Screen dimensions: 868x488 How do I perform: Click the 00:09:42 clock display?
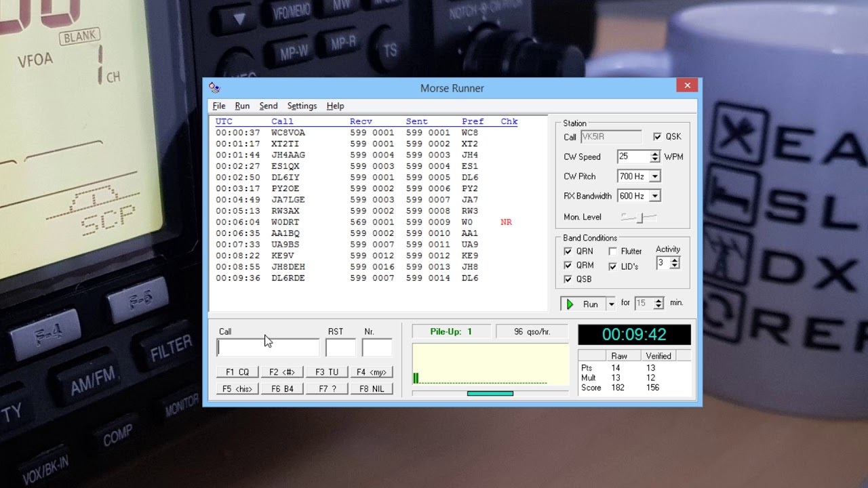coord(634,335)
